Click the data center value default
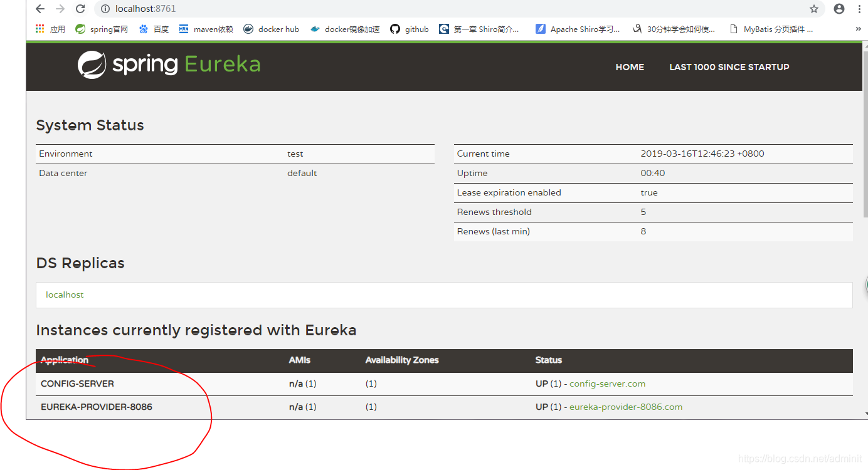The height and width of the screenshot is (470, 868). (302, 173)
